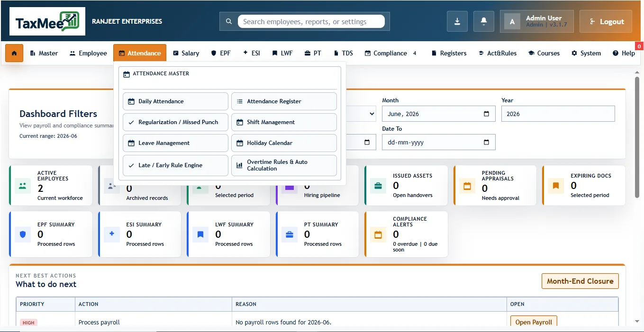Image resolution: width=644 pixels, height=332 pixels.
Task: Open the Courses menu
Action: 544,53
